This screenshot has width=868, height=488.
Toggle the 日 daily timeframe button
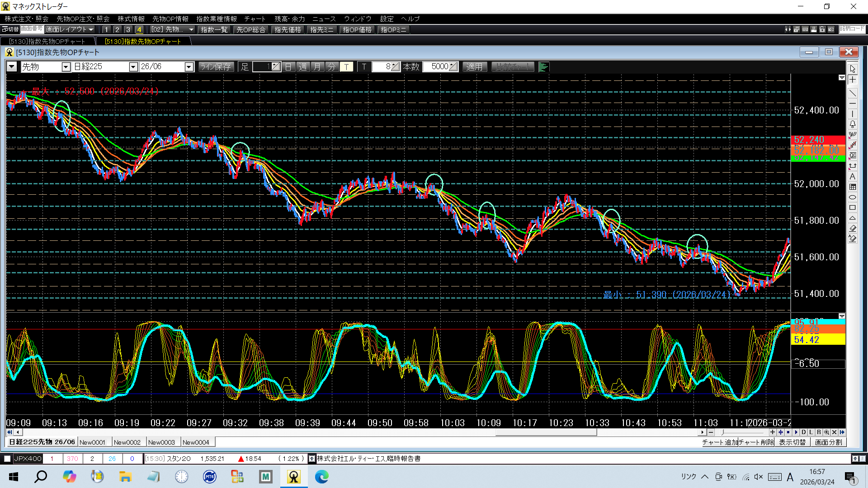tap(288, 67)
